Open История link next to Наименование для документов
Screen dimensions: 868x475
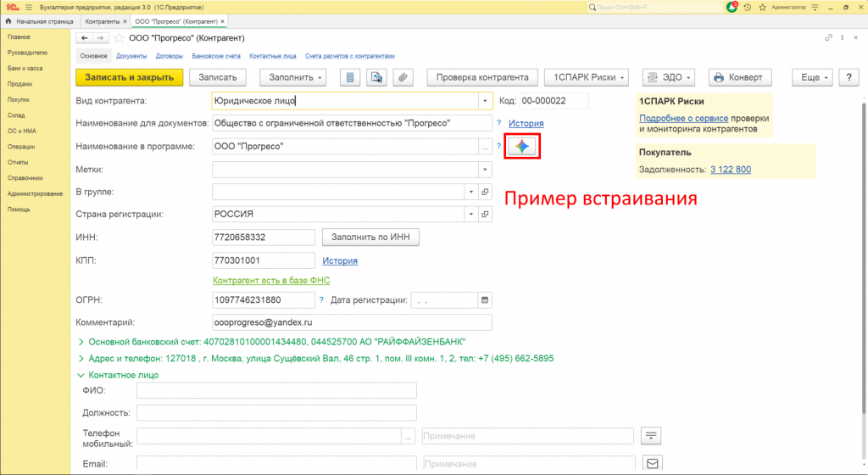(526, 124)
